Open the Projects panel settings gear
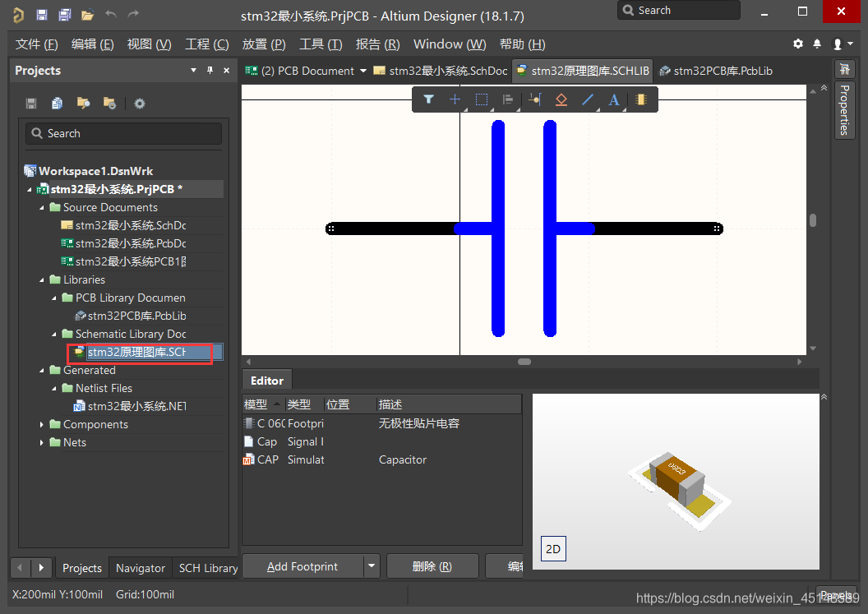 pyautogui.click(x=140, y=104)
